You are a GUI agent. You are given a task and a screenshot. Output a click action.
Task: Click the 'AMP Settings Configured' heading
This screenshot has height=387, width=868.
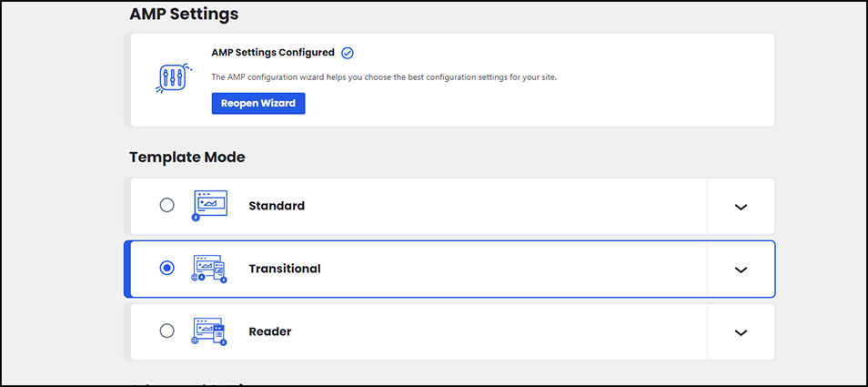[273, 53]
